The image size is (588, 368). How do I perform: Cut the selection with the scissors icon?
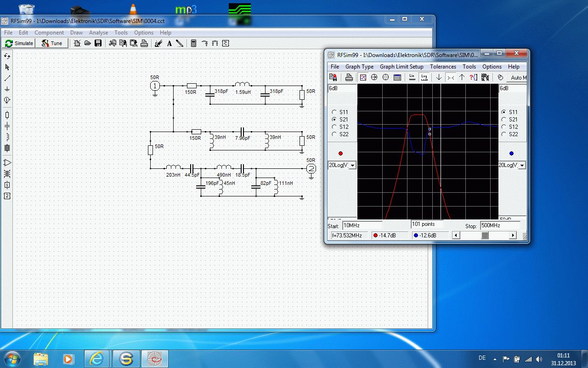click(113, 43)
